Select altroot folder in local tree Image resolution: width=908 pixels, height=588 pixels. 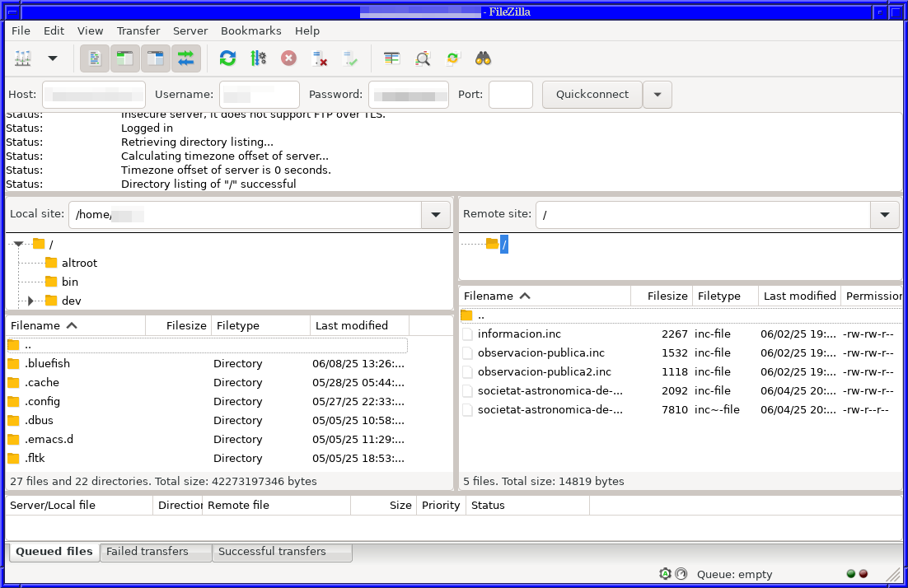[79, 263]
